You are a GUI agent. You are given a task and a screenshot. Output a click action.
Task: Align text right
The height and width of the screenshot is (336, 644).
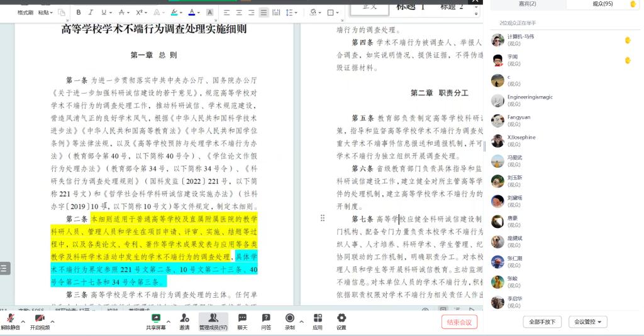coord(252,13)
